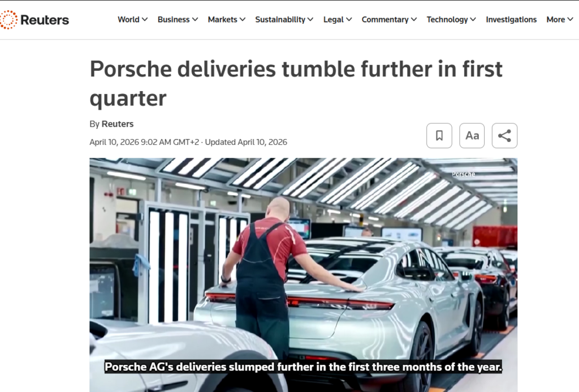Open the Aa text size button
The height and width of the screenshot is (392, 579).
click(472, 136)
